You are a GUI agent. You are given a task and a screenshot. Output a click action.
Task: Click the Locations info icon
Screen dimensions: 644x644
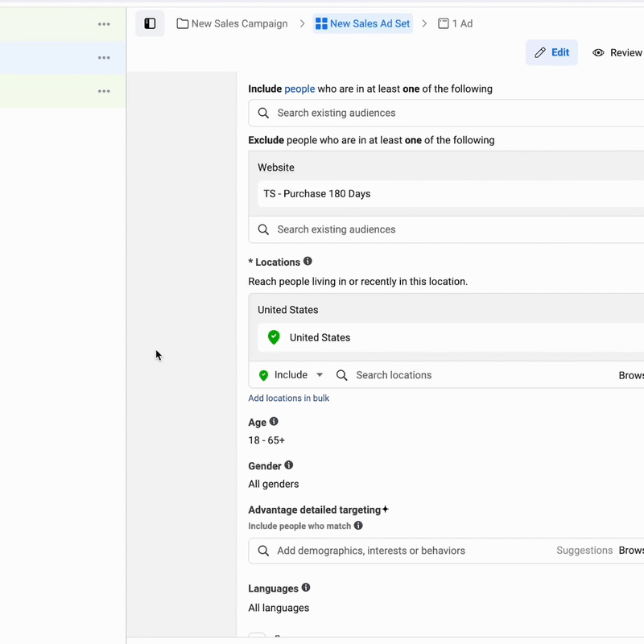tap(308, 262)
